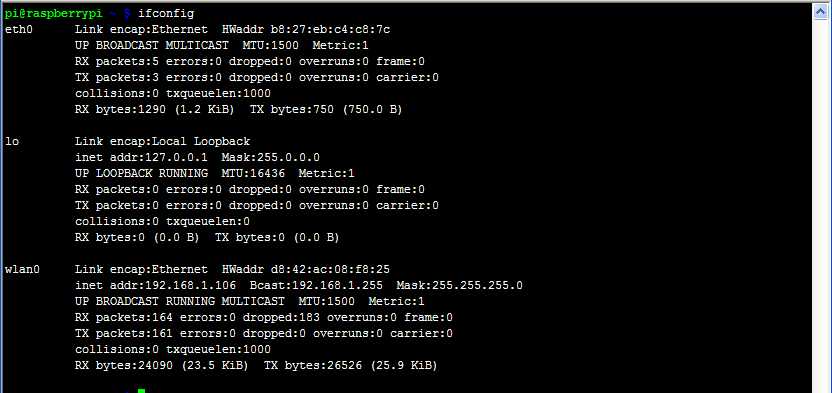This screenshot has height=393, width=832.
Task: Click the eth0 interface name
Action: [x=19, y=30]
